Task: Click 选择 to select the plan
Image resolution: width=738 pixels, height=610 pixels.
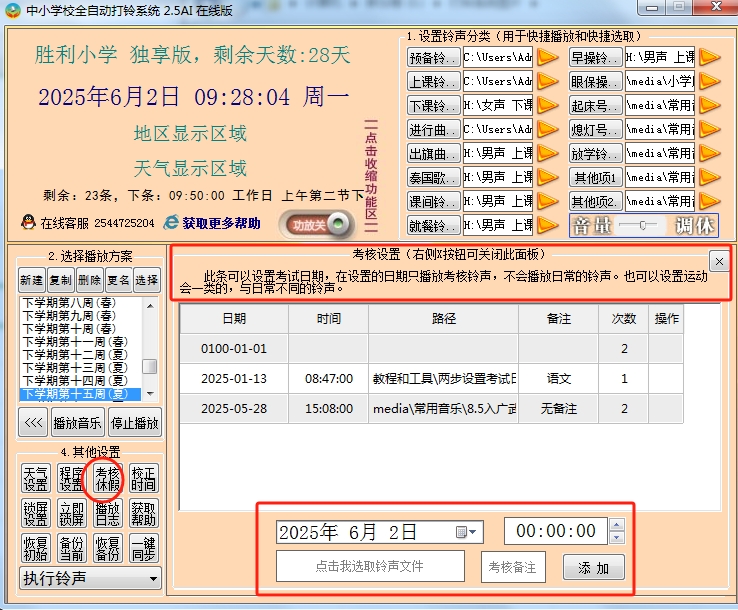Action: 147,280
